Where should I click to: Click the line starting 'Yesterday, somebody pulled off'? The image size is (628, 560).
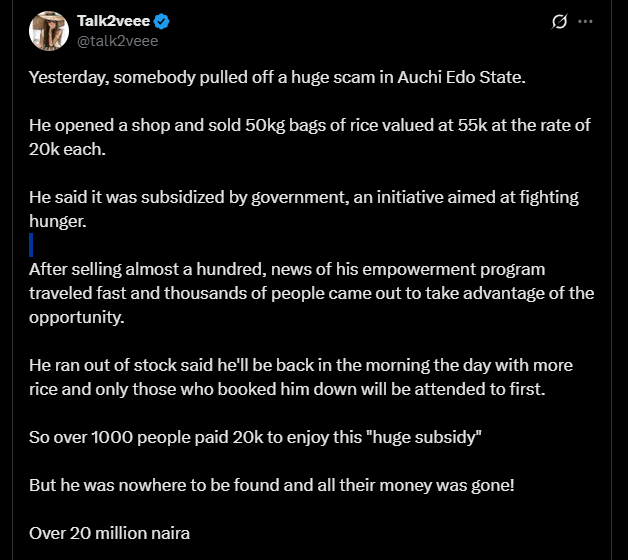coord(277,77)
